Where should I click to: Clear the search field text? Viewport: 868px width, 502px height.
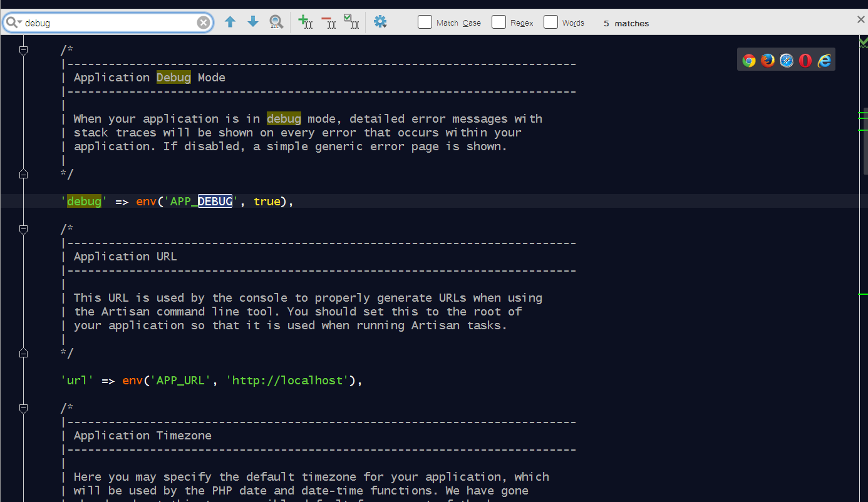click(x=204, y=23)
